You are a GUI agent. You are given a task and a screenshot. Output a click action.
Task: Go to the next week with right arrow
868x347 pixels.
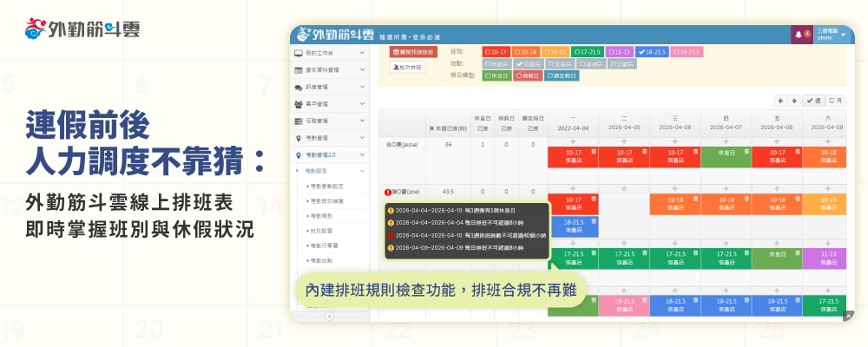tap(794, 101)
